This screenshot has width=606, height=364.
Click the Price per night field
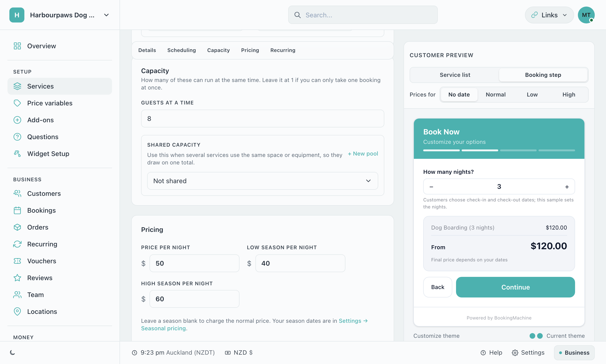[194, 263]
